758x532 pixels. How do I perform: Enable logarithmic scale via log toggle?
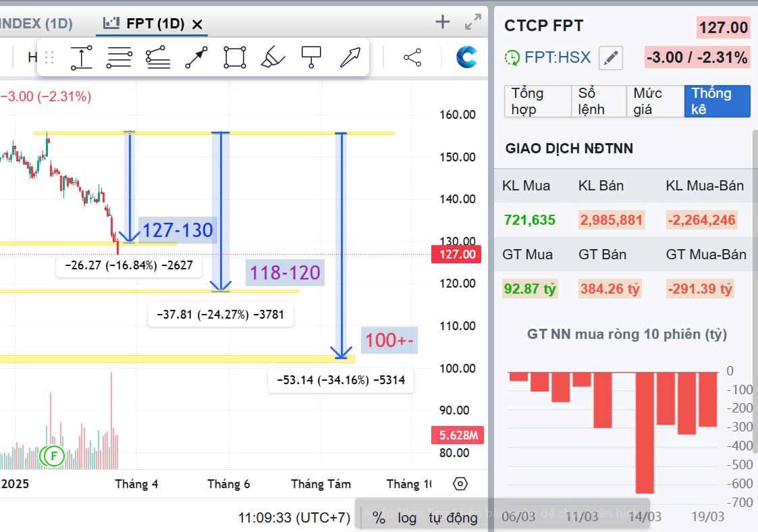click(x=406, y=517)
